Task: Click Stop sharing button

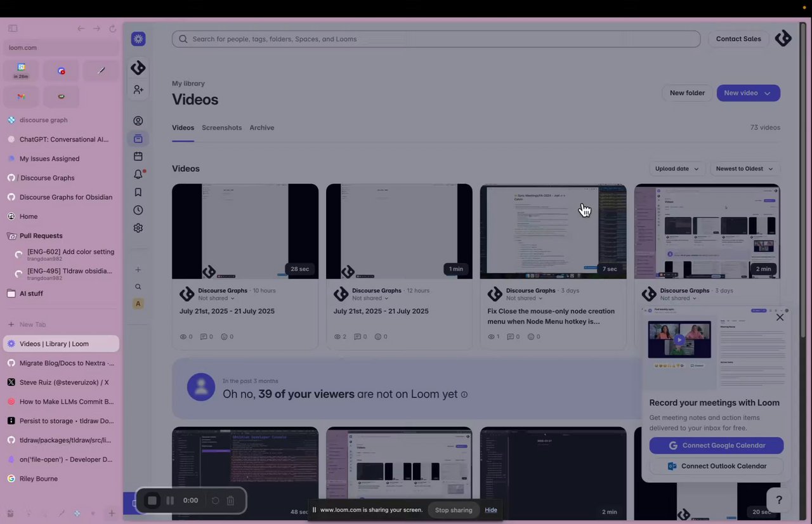Action: (454, 510)
